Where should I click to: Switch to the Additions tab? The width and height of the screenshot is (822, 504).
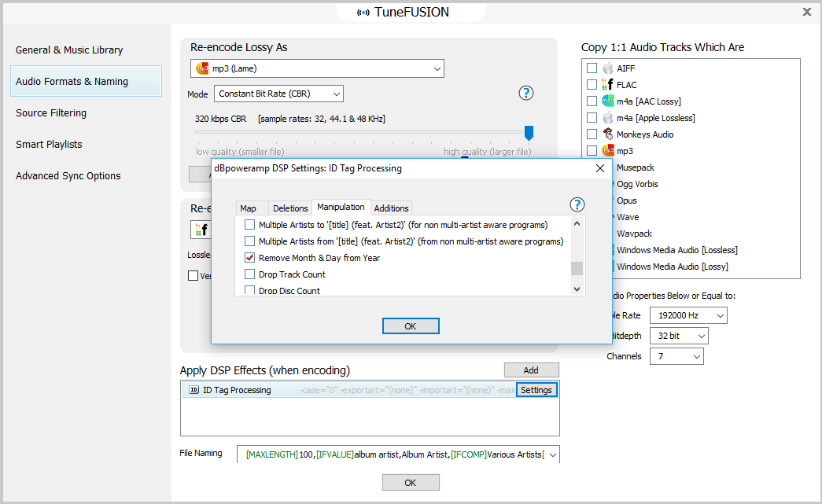(x=391, y=208)
